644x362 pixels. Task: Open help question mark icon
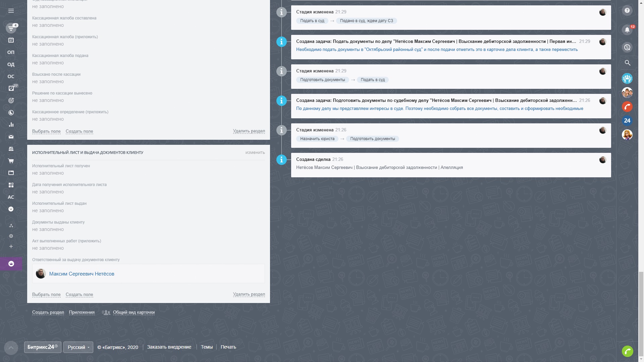tap(627, 11)
